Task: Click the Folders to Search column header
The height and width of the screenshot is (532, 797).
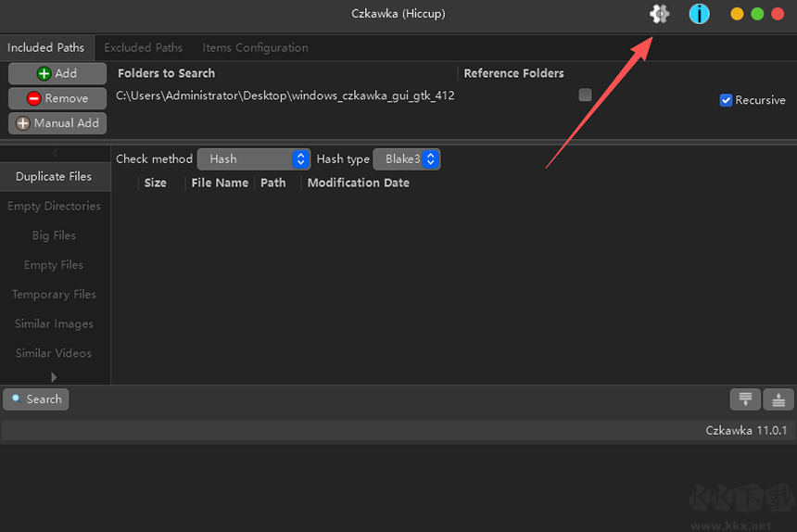Action: pos(166,73)
